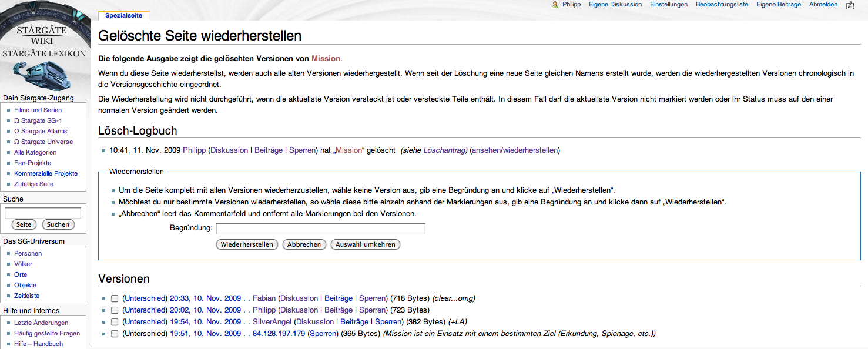The image size is (868, 349).
Task: Open Einstellungen in the top user menu
Action: pos(669,5)
